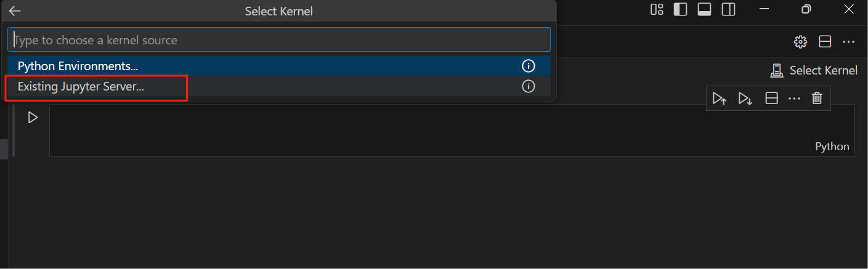Select Existing Jupyter Server option
The height and width of the screenshot is (269, 868).
(x=81, y=87)
